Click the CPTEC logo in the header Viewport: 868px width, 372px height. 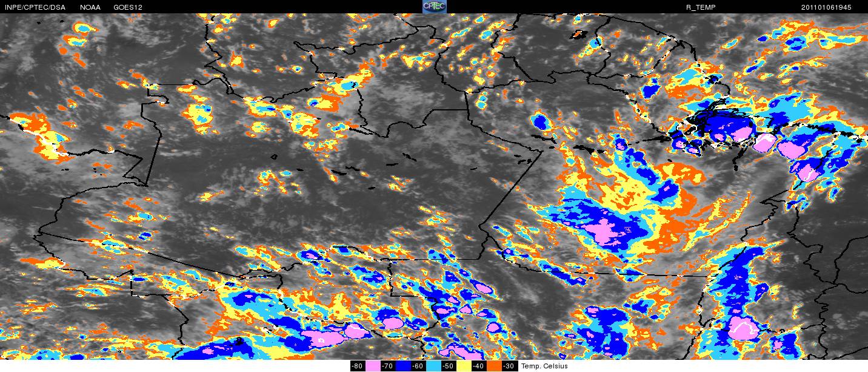pyautogui.click(x=434, y=7)
